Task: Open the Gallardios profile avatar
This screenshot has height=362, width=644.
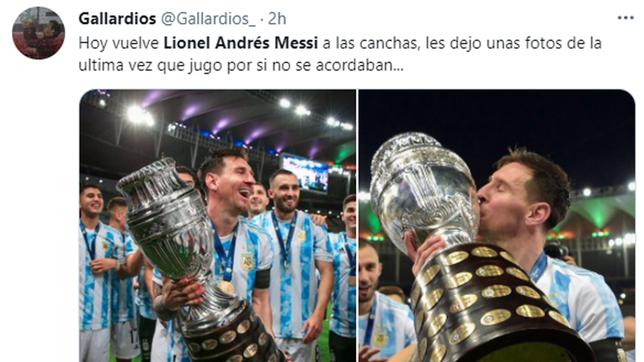Action: 38,33
